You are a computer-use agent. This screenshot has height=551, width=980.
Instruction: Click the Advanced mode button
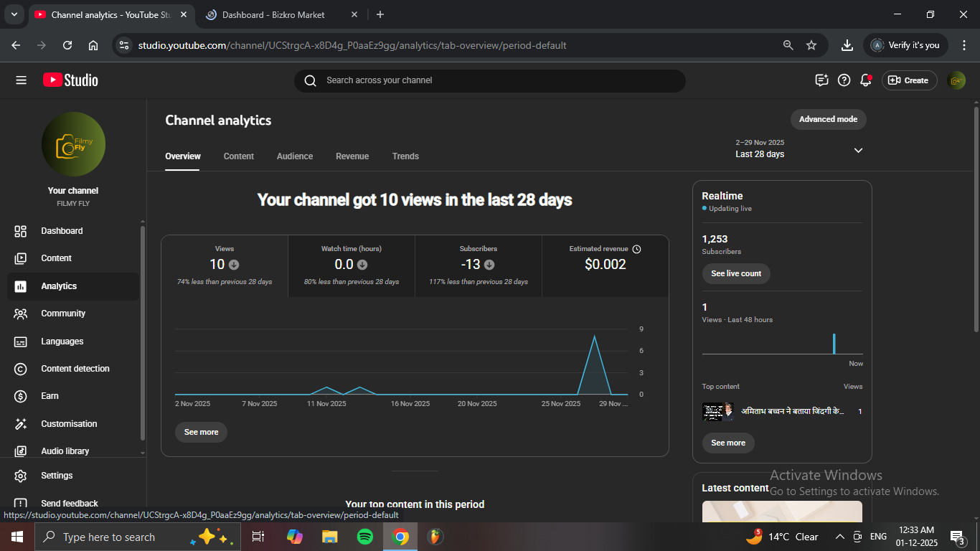click(828, 119)
